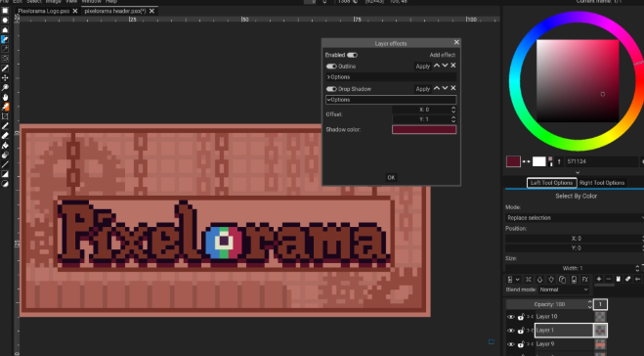The width and height of the screenshot is (644, 356).
Task: Select the Crop tool
Action: tap(5, 116)
